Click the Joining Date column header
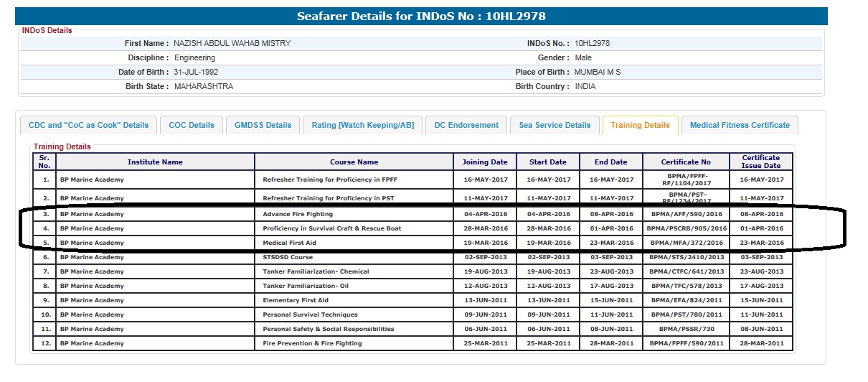 [x=484, y=162]
